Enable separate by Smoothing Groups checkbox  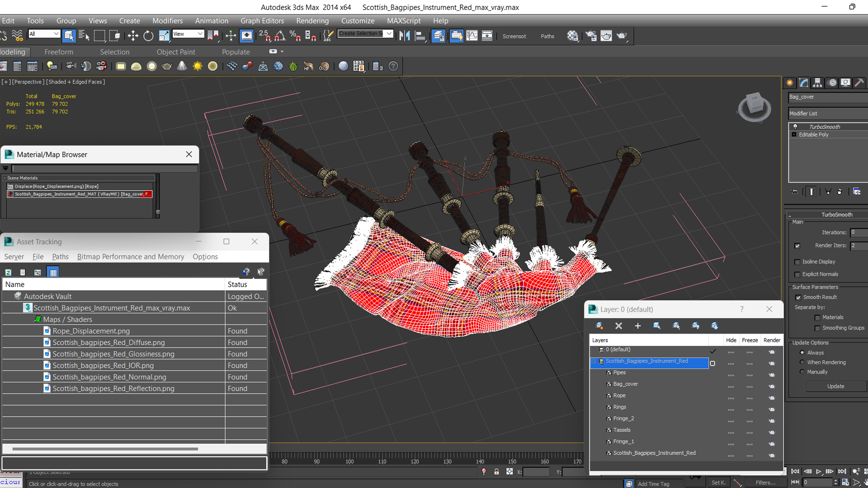[x=817, y=328]
